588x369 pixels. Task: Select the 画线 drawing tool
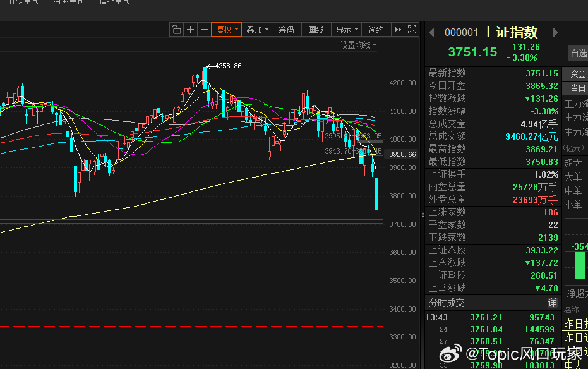(316, 30)
